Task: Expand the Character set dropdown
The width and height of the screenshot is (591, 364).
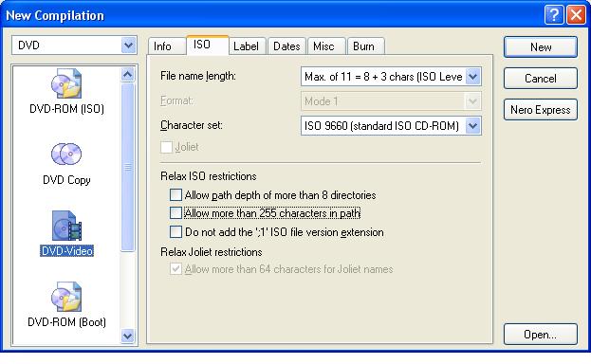Action: [x=473, y=126]
